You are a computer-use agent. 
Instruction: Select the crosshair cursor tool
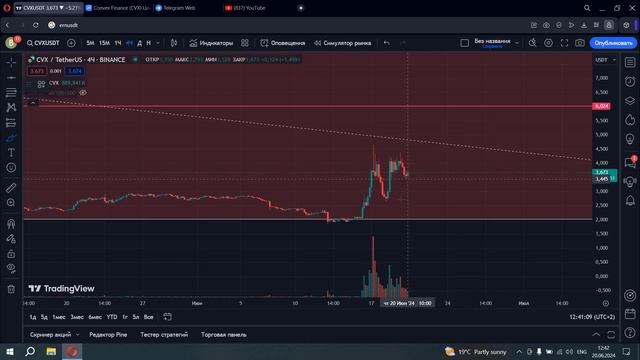pyautogui.click(x=11, y=63)
